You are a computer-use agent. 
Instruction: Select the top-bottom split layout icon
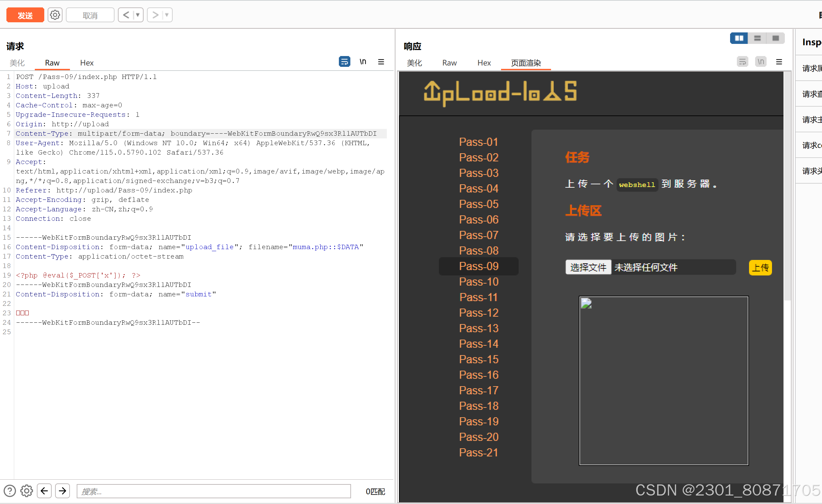757,38
